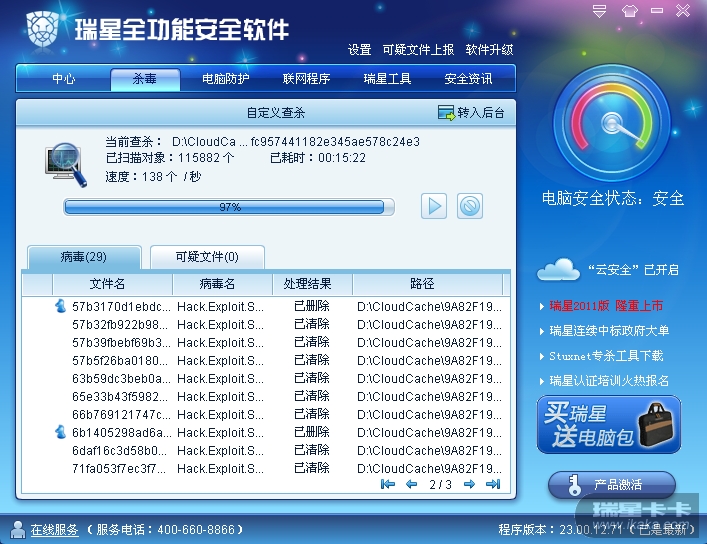
Task: Go to previous results page arrow
Action: tap(411, 484)
